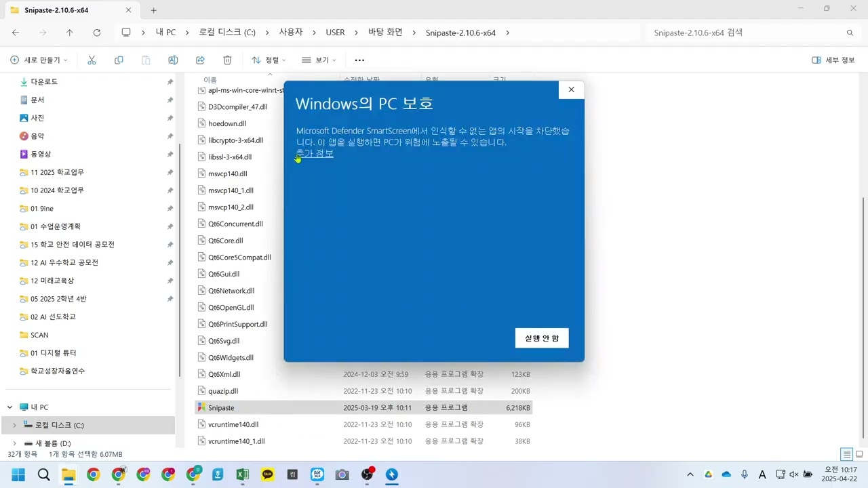The width and height of the screenshot is (868, 488).
Task: Select the hoedown.dll file
Action: point(227,123)
